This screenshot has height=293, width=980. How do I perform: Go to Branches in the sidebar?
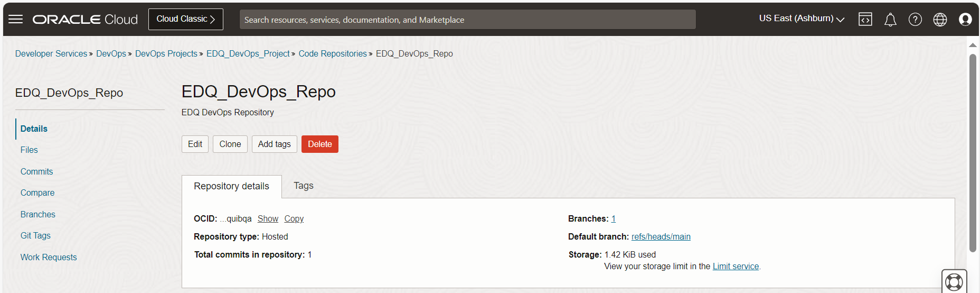click(x=38, y=214)
